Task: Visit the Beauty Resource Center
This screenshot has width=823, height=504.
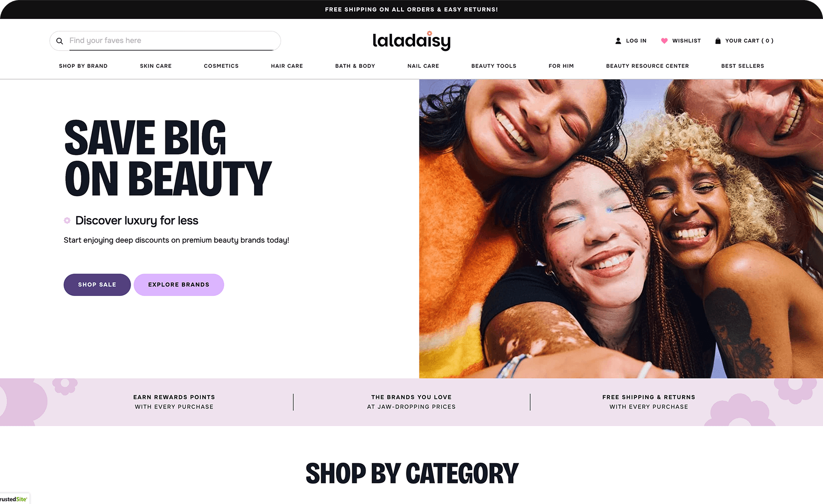Action: click(x=648, y=66)
